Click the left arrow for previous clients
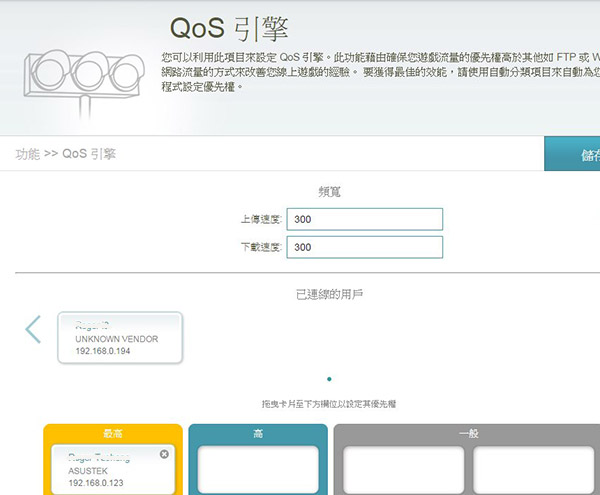600x495 pixels. coord(33,329)
